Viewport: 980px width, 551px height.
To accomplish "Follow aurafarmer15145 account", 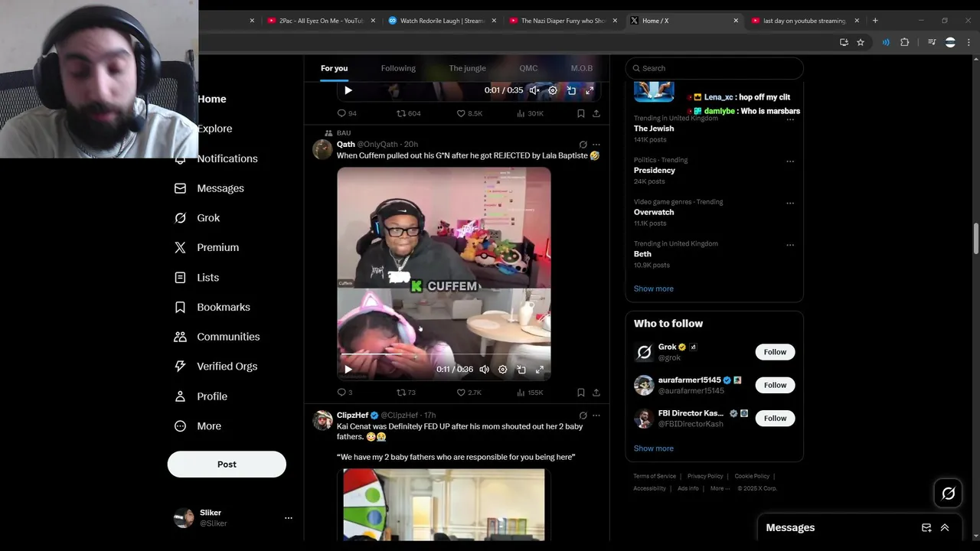I will (x=775, y=385).
